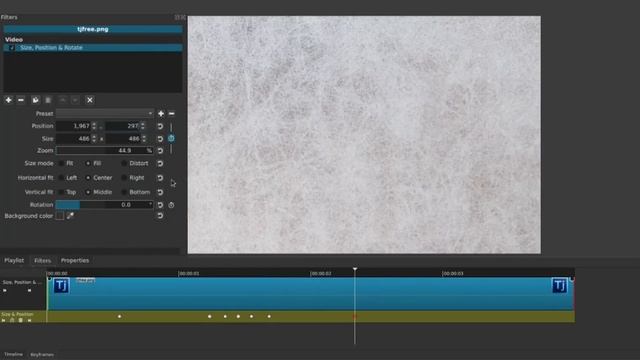
Task: Toggle keyframes for Position and Size stopwatch
Action: click(171, 139)
